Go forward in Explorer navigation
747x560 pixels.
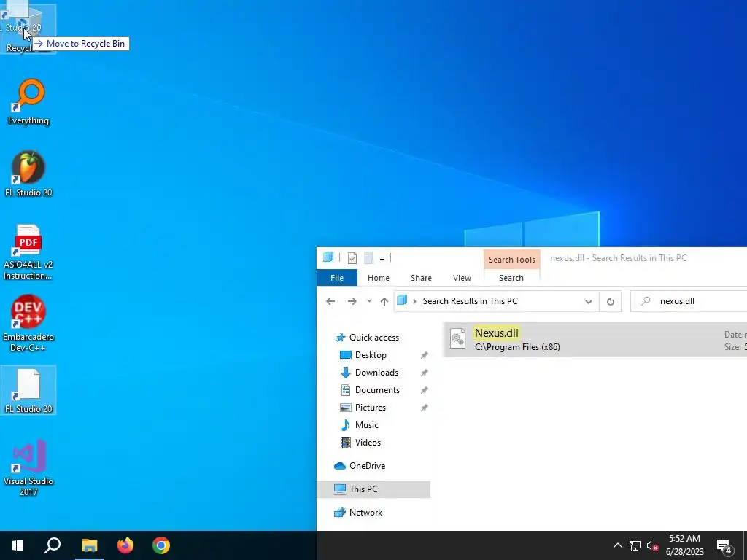[352, 301]
